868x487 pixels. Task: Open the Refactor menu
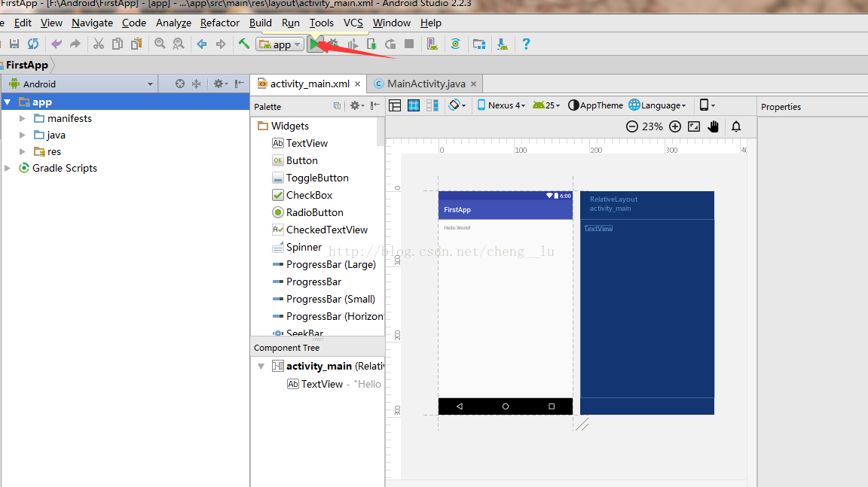coord(220,23)
